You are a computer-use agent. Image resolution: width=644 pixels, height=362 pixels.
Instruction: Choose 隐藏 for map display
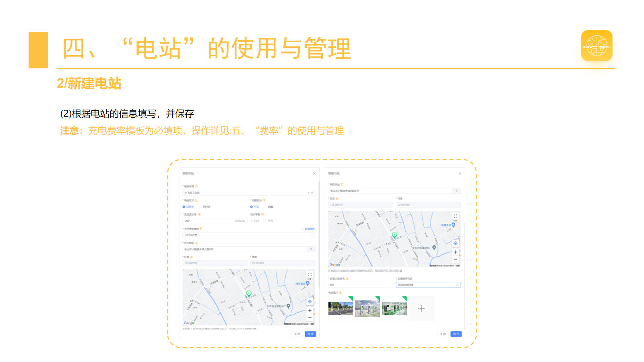point(266,207)
